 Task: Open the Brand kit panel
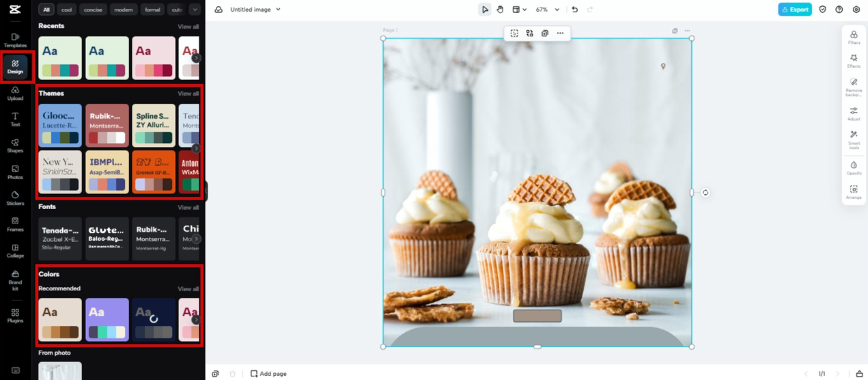point(15,280)
